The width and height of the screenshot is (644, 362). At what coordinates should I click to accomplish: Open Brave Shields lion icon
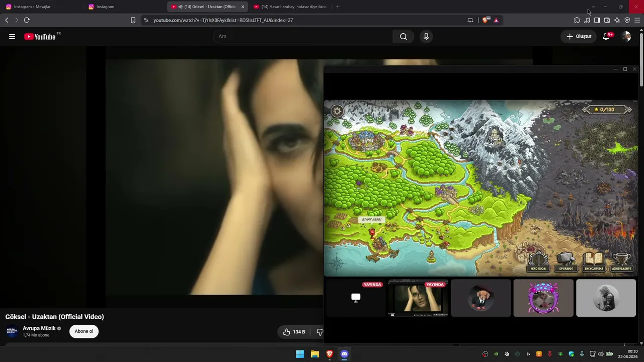pos(485,20)
